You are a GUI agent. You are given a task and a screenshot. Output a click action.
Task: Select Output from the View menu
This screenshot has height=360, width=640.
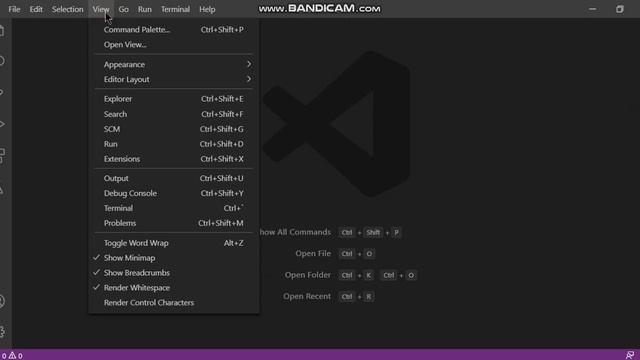[173, 178]
